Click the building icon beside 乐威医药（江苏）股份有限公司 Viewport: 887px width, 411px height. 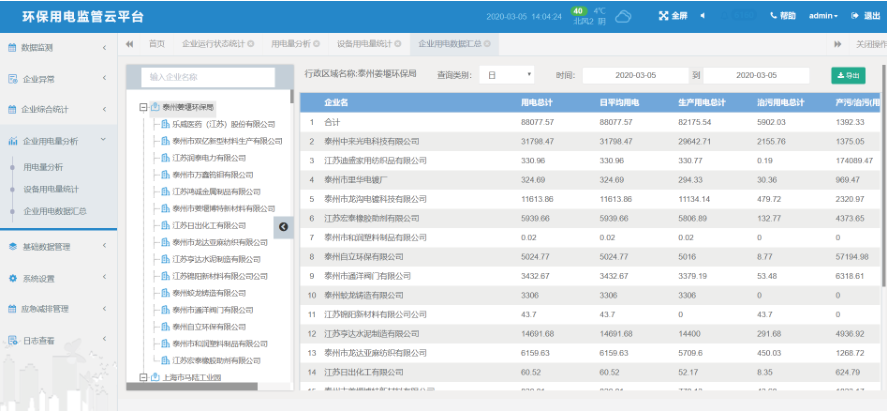click(165, 124)
